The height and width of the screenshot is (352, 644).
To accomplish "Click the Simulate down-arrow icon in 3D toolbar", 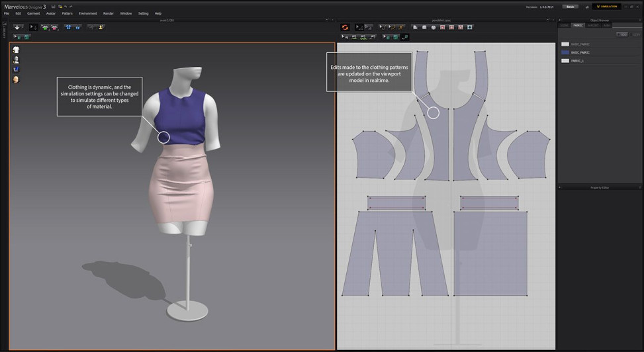I will 18,27.
